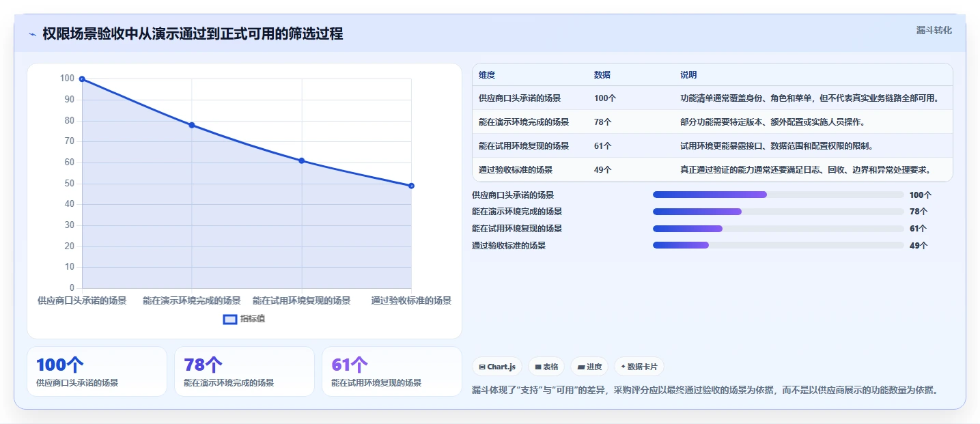Select the 数据卡片 tag chip
Screen dimensions: 980x424
click(x=639, y=367)
